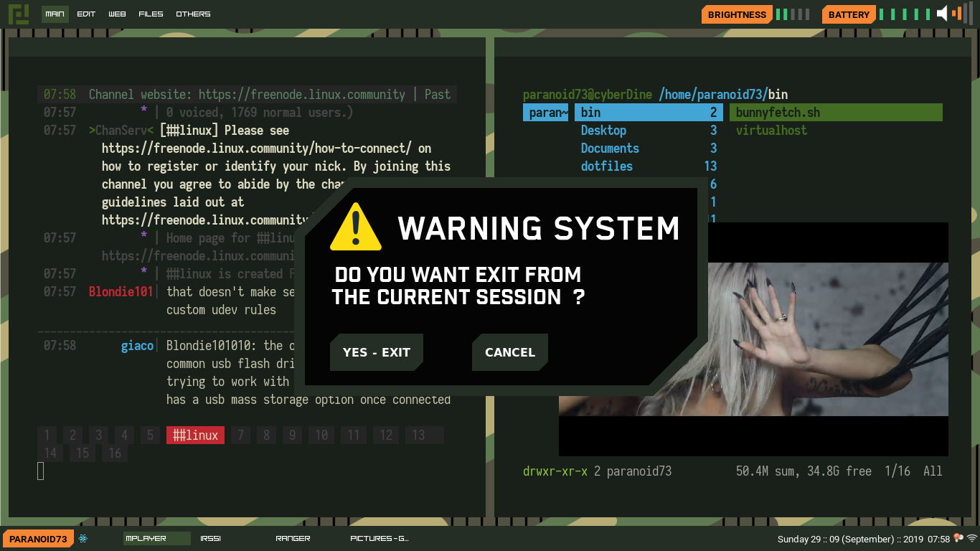The width and height of the screenshot is (980, 551).
Task: Adjust the brightness level bars
Action: (793, 14)
